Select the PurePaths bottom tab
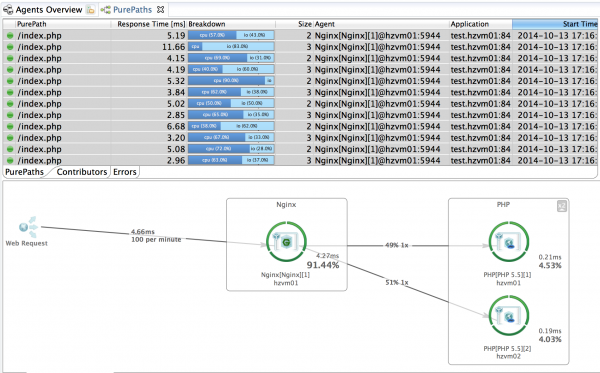Viewport: 600px width, 373px height. coord(24,172)
